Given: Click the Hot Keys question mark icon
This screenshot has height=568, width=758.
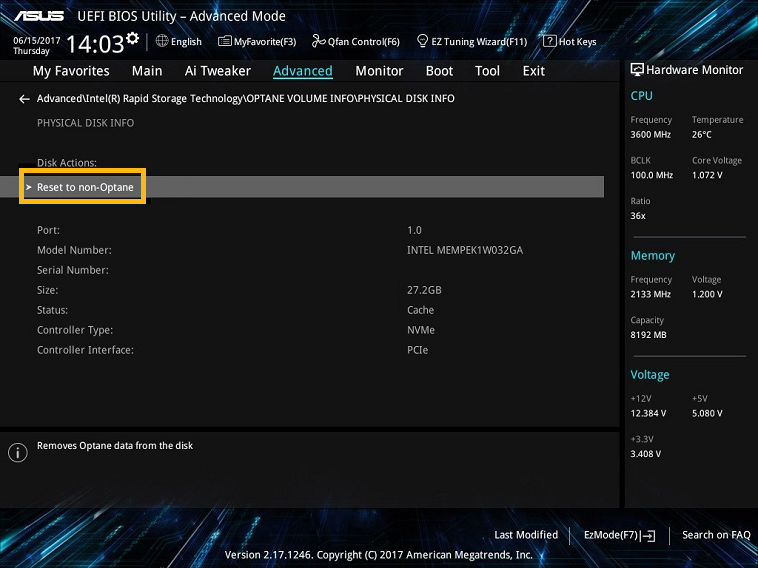Looking at the screenshot, I should [549, 41].
